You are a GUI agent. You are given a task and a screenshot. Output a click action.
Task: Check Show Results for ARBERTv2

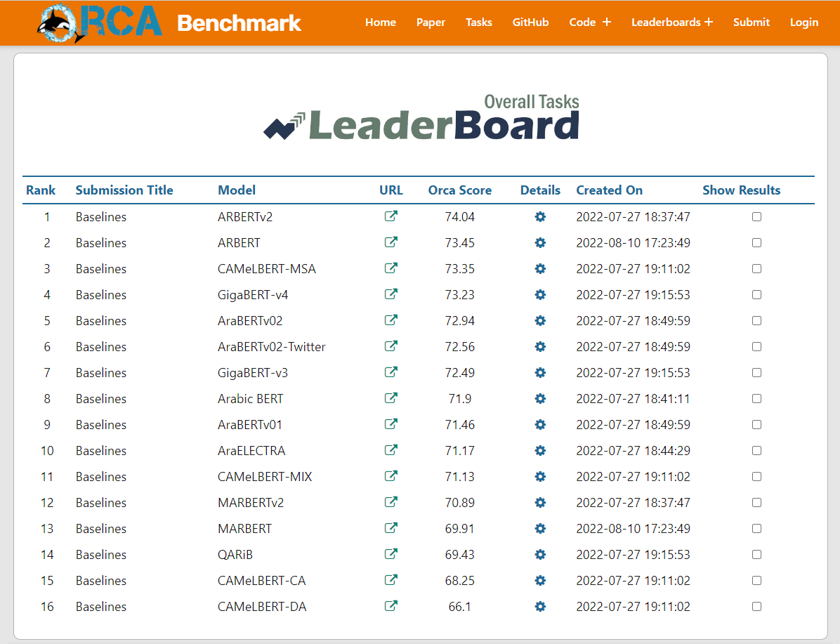[756, 216]
